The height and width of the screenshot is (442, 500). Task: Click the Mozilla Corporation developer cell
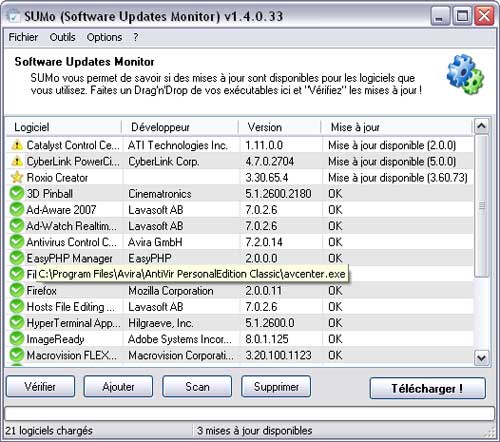click(171, 291)
